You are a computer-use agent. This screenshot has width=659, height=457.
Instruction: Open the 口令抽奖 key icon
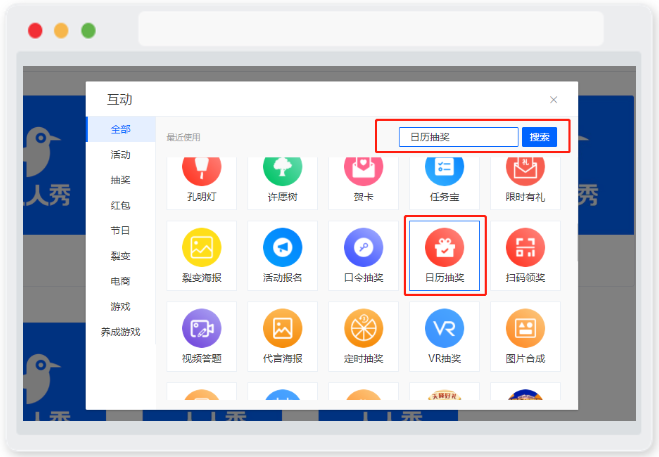click(364, 247)
